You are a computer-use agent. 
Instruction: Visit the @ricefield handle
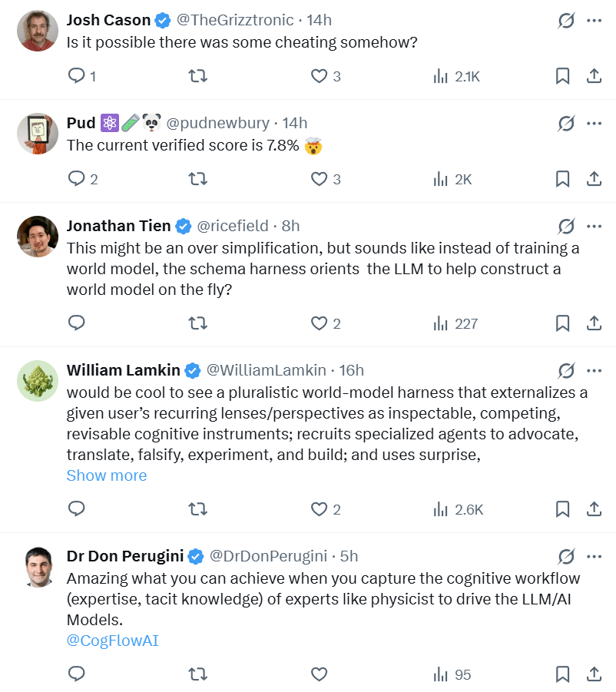tap(232, 226)
